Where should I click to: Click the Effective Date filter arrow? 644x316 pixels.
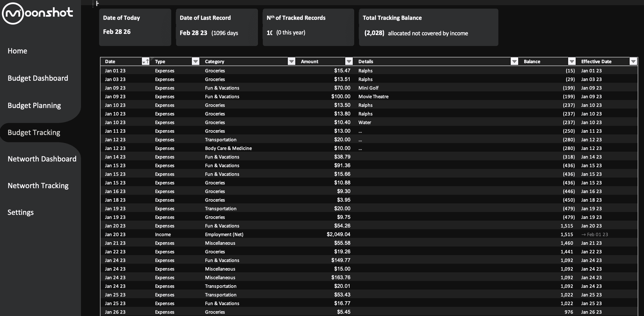pos(633,61)
